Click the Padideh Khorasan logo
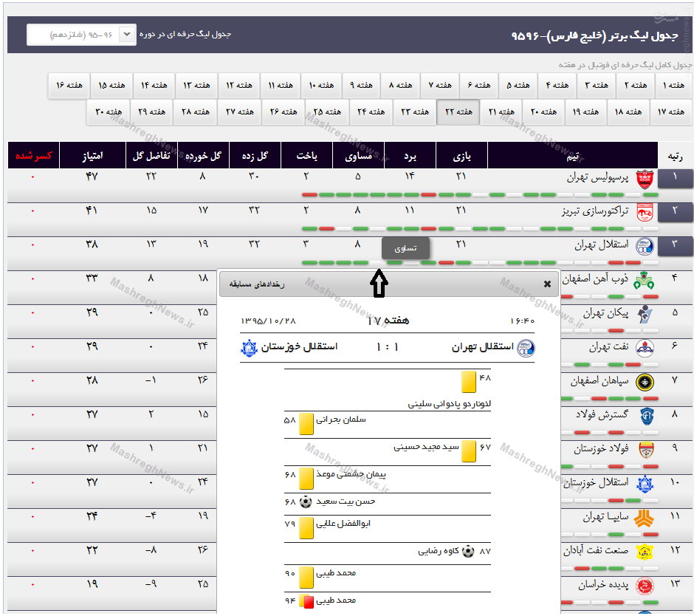The width and height of the screenshot is (694, 616). 645,586
